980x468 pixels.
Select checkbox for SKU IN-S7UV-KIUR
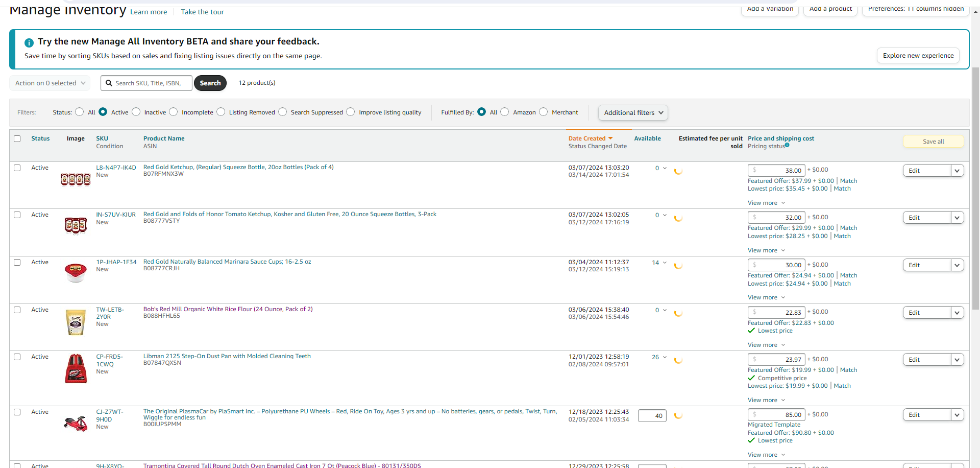pos(17,215)
